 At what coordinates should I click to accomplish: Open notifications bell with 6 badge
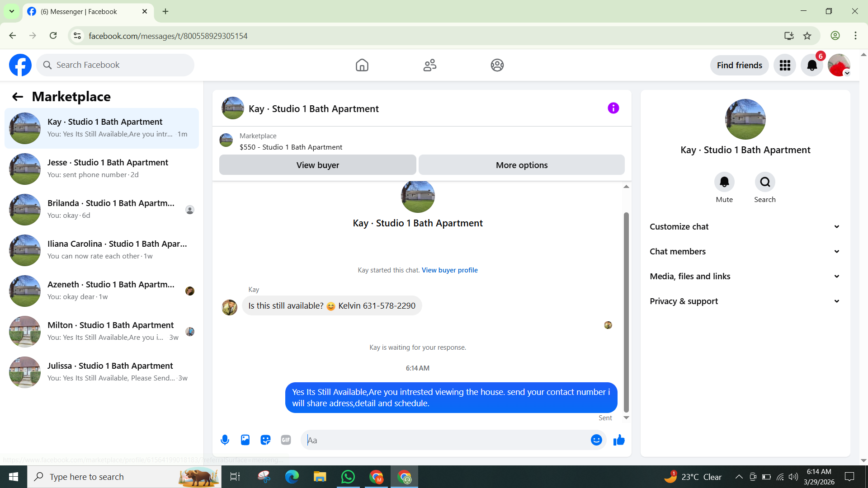(812, 66)
